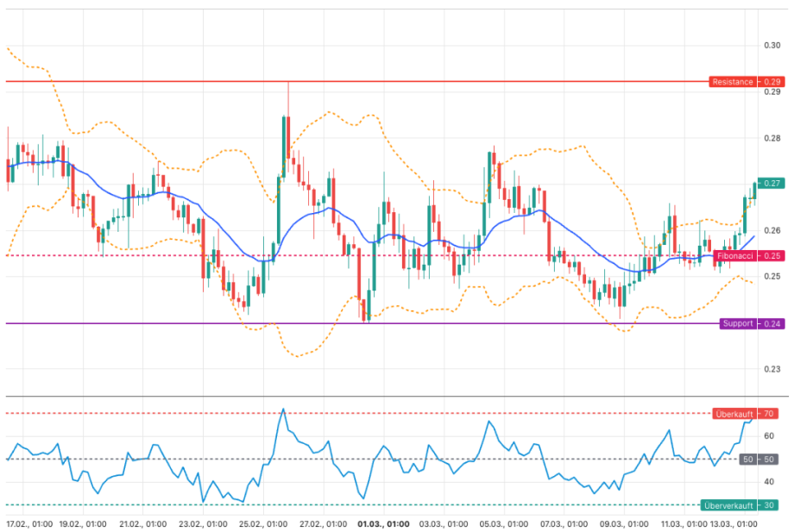Image resolution: width=794 pixels, height=532 pixels.
Task: Select the purple Support label
Action: point(737,324)
